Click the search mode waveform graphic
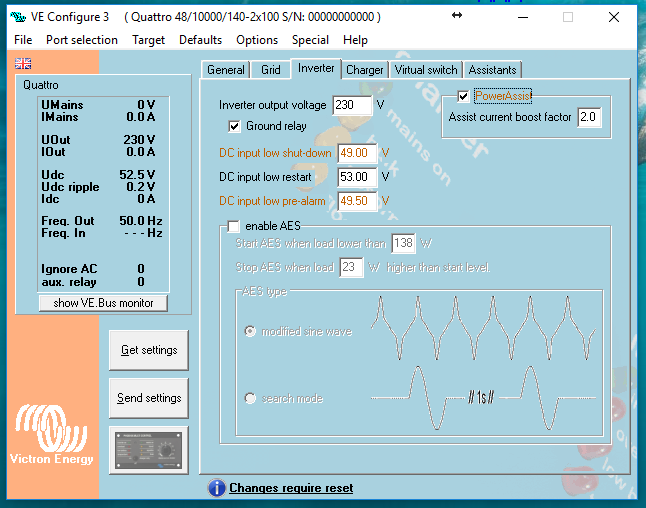 point(483,398)
